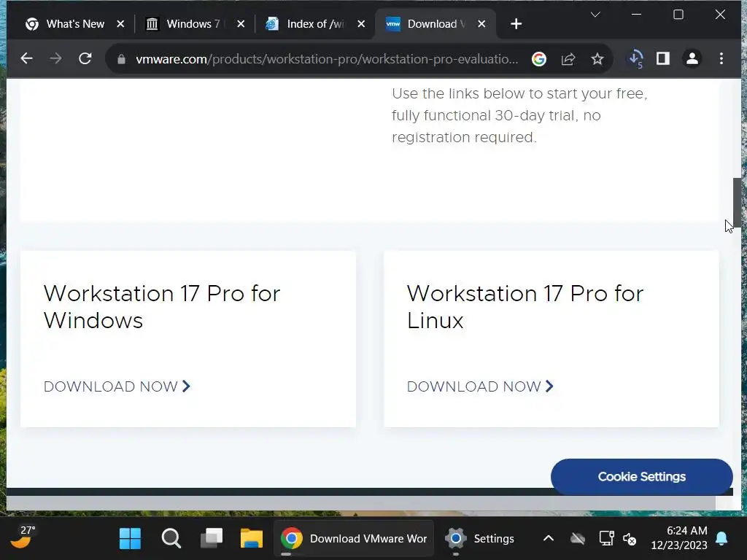Expand tab search dropdown arrow

(595, 15)
